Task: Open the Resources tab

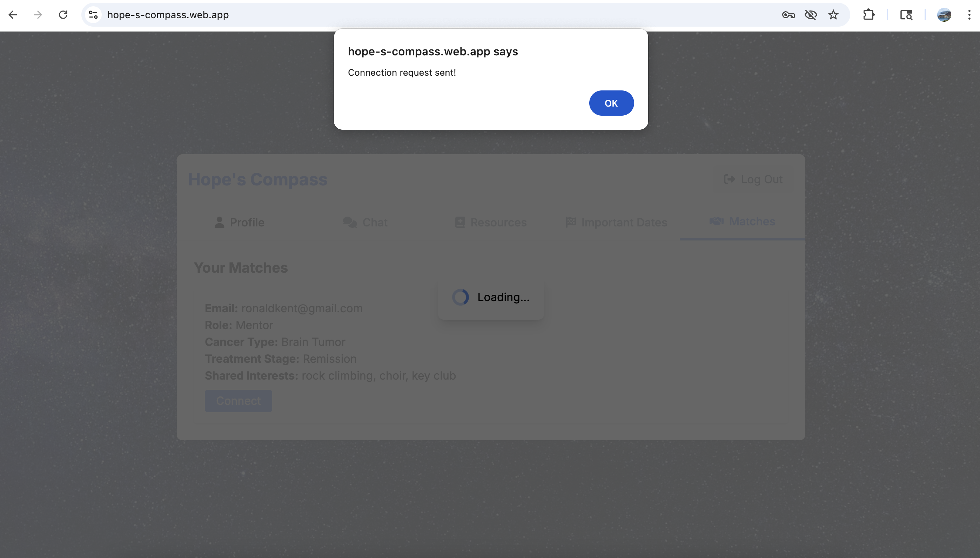Action: pyautogui.click(x=490, y=222)
